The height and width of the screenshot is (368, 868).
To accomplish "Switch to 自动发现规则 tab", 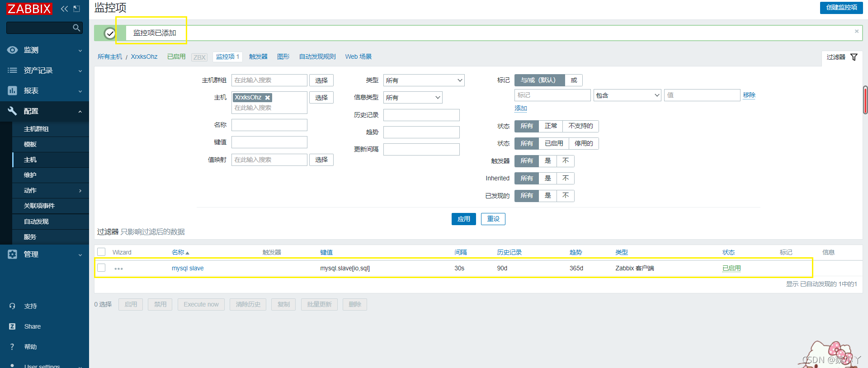I will 317,57.
